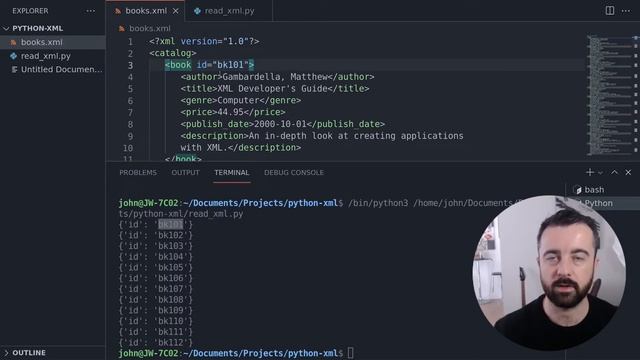
Task: Click the genre line containing Computer
Action: pos(240,100)
